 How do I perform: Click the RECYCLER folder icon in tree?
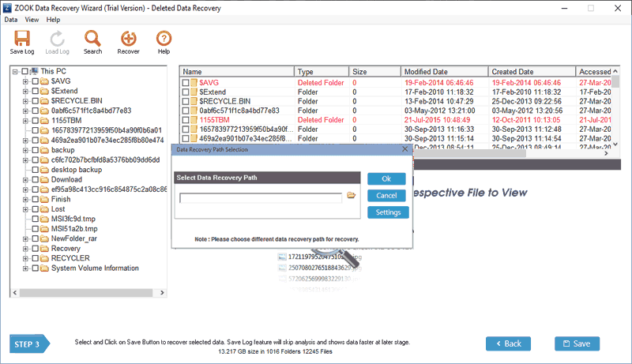pos(44,258)
